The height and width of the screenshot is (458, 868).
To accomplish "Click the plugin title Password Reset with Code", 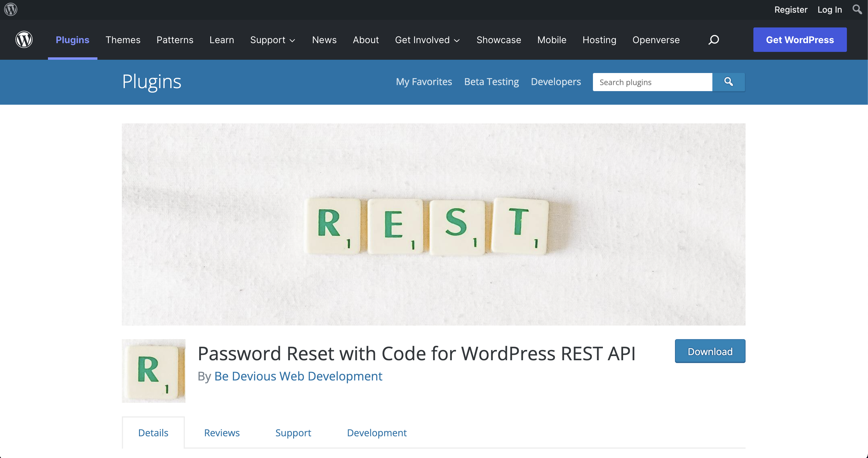I will tap(417, 354).
